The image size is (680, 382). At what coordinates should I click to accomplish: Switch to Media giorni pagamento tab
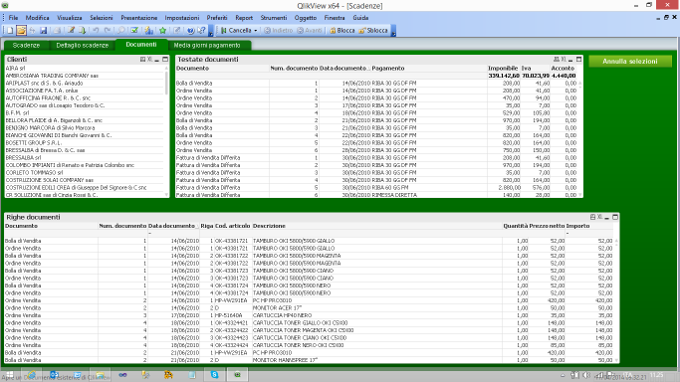[207, 45]
